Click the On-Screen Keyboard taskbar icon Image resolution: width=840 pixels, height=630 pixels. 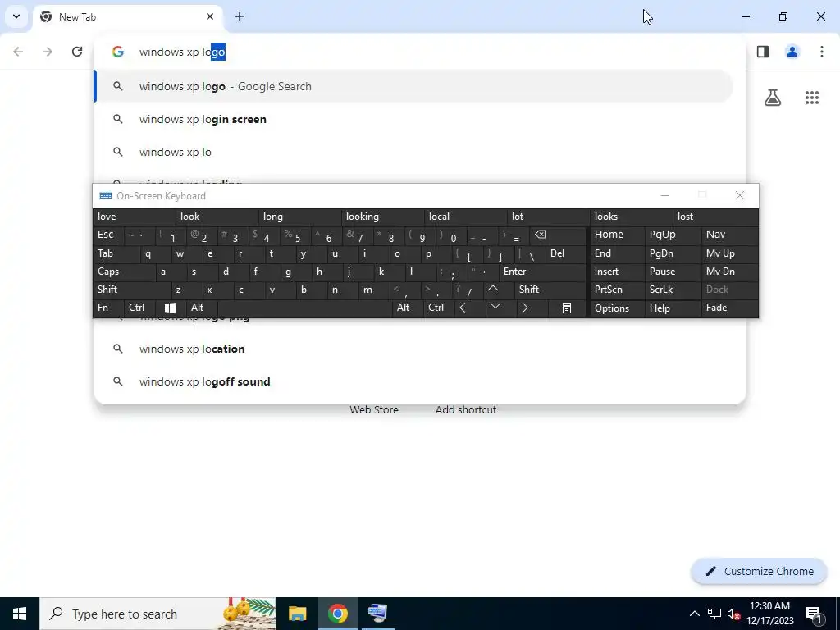pyautogui.click(x=377, y=614)
